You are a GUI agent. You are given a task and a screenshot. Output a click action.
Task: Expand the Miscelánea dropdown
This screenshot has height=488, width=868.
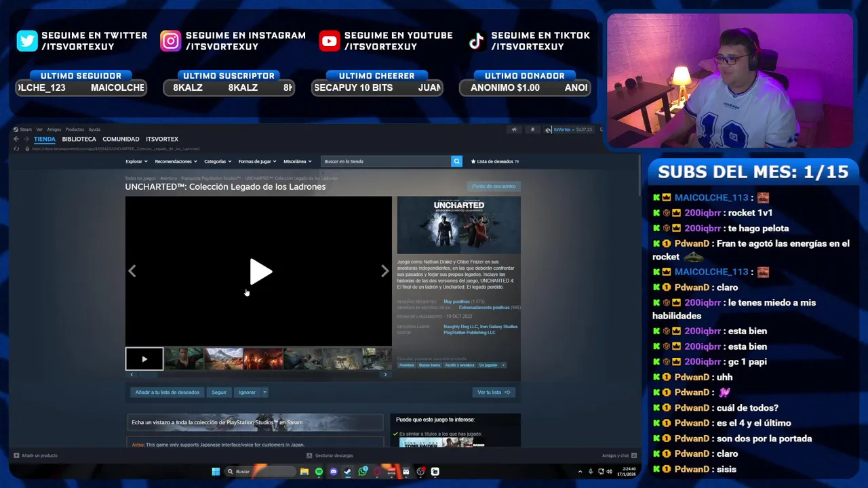pos(297,161)
